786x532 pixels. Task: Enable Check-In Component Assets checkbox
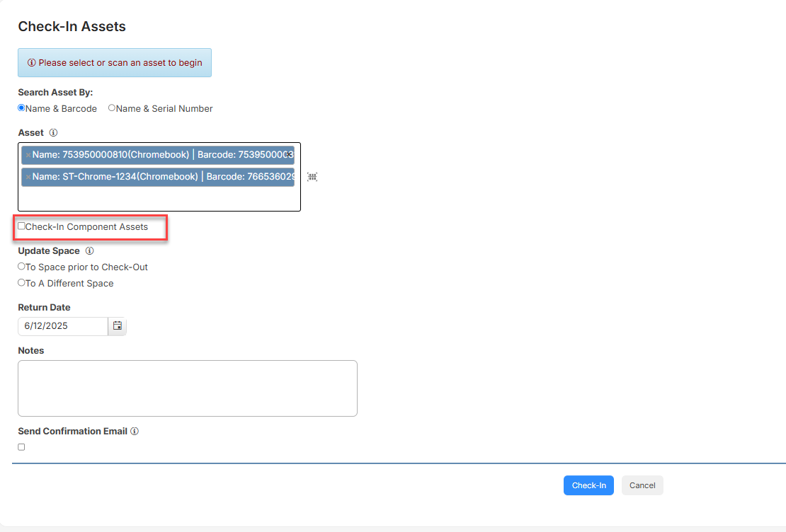tap(21, 226)
